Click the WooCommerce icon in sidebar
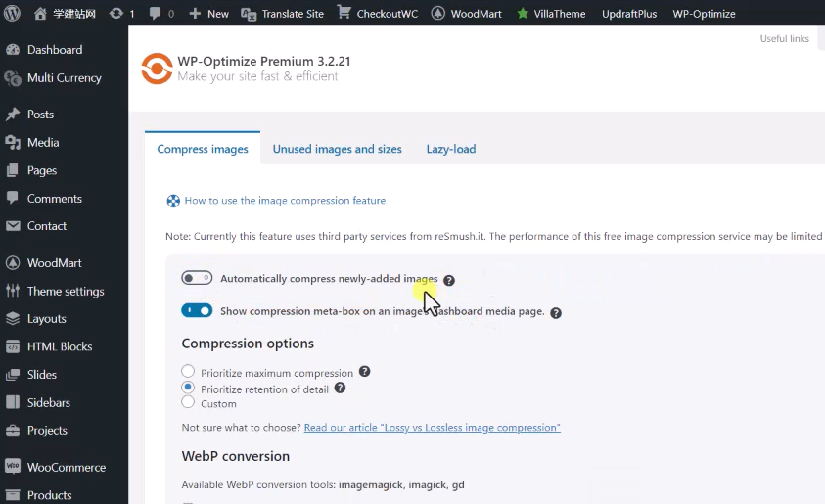 [x=13, y=467]
